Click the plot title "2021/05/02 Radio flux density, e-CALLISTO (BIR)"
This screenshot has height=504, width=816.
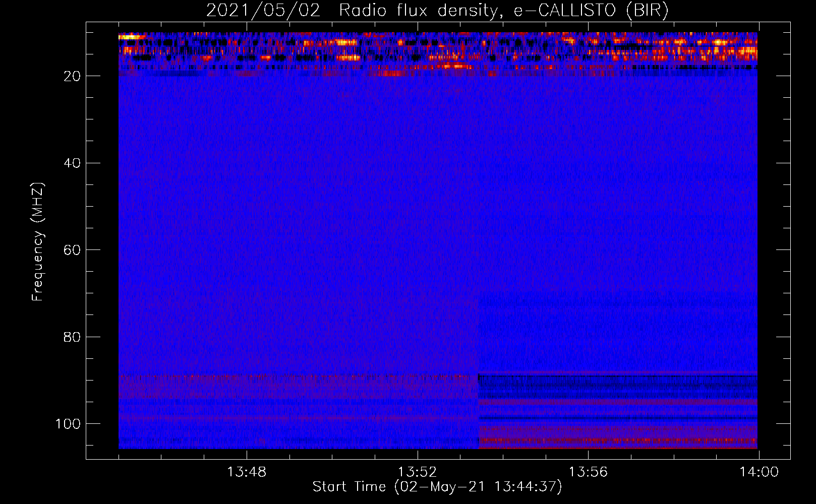437,10
